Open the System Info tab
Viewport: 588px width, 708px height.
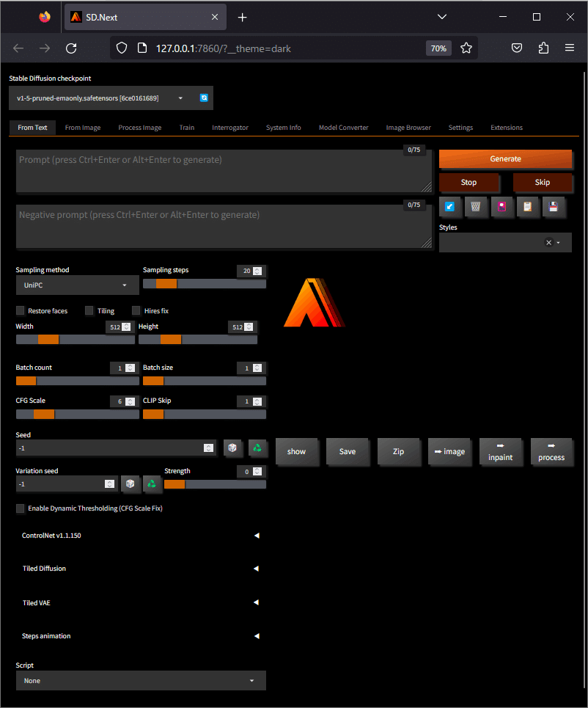pos(284,128)
